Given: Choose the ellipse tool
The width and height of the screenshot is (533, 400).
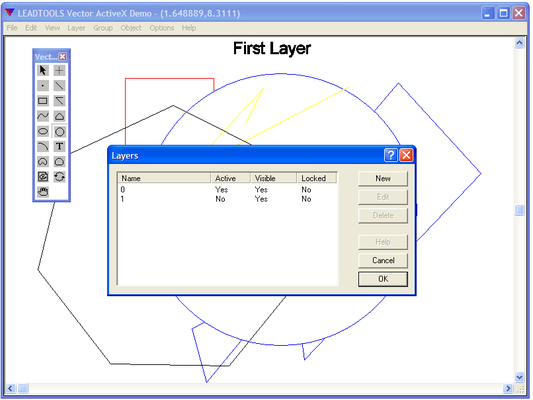Looking at the screenshot, I should (x=43, y=132).
